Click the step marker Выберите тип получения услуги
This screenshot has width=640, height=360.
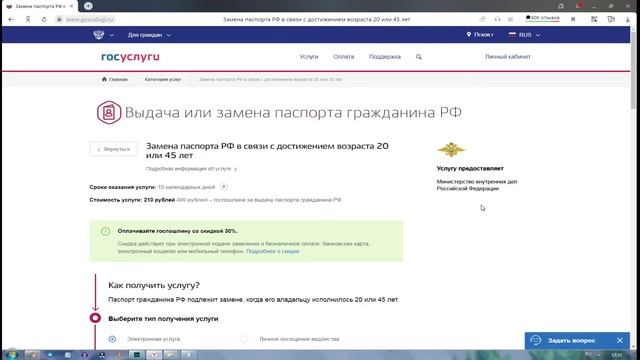point(95,318)
